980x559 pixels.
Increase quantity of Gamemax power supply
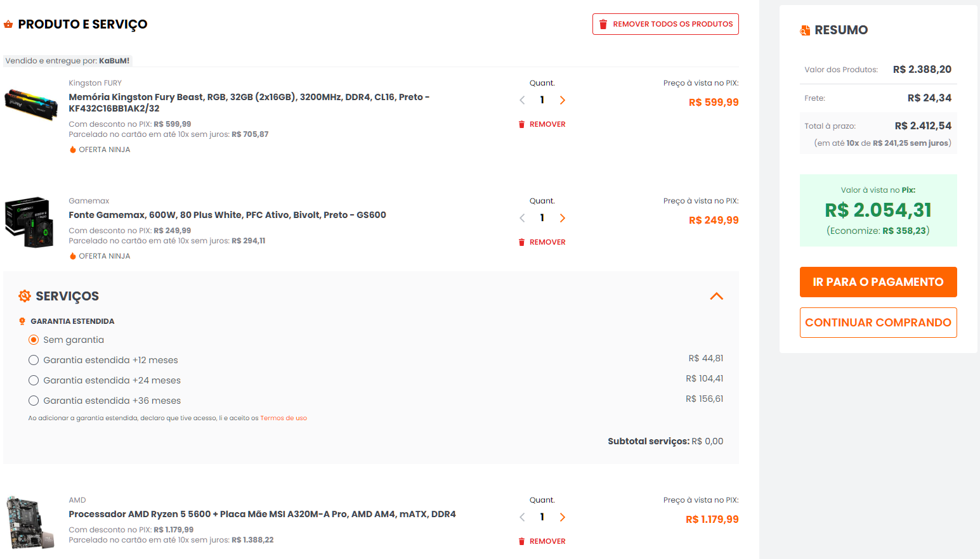click(x=563, y=218)
